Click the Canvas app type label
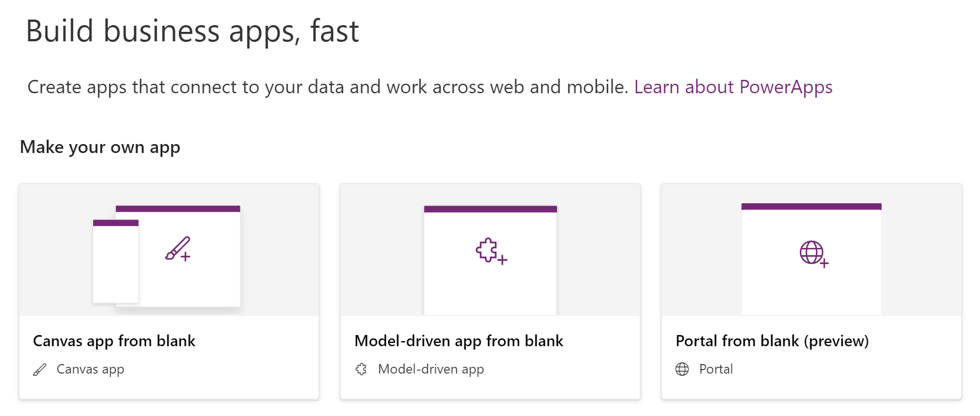Screen dimensions: 980x416 click(x=90, y=370)
